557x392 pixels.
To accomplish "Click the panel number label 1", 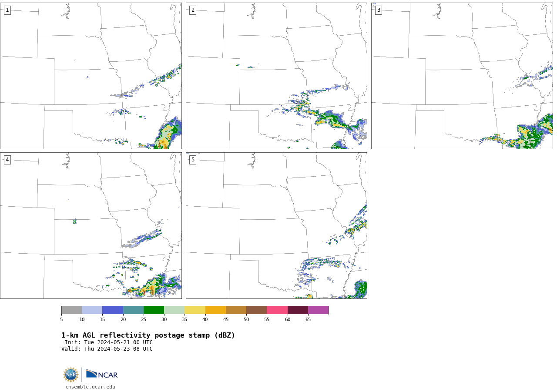I will pos(7,10).
